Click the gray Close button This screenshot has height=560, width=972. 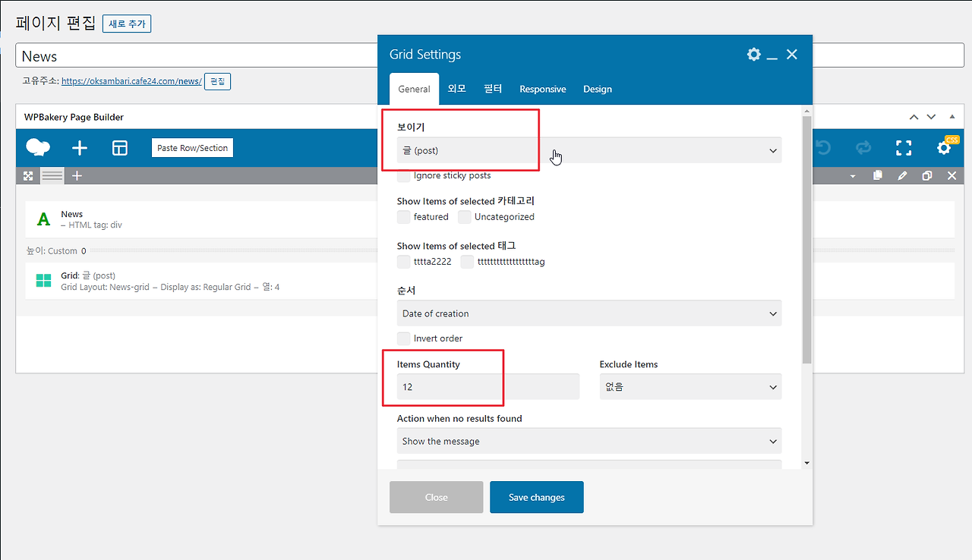point(437,497)
